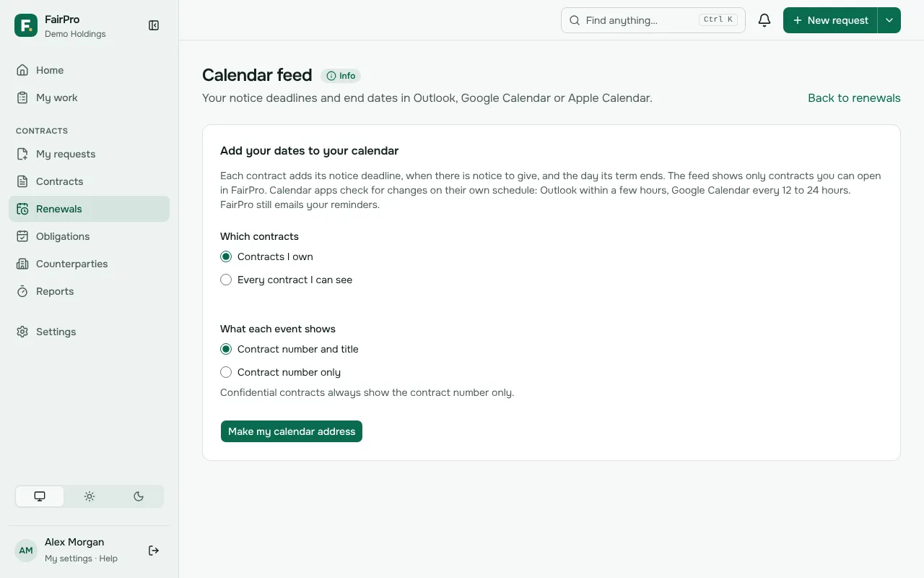Open the Renewals sidebar item
This screenshot has height=578, width=924.
[90, 209]
